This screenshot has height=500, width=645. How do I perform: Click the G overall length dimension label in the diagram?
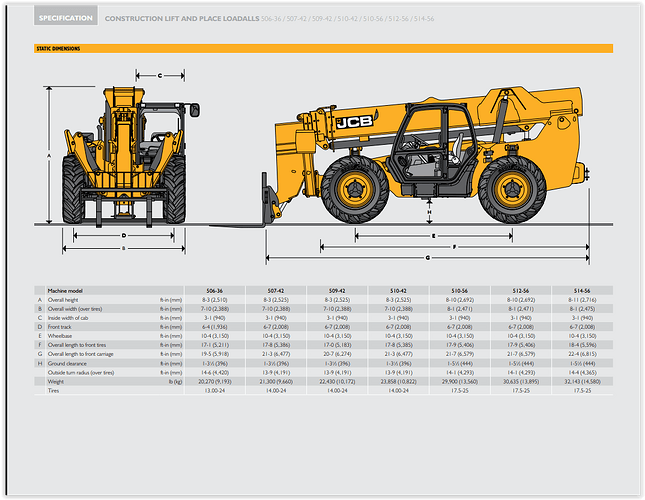coord(428,258)
